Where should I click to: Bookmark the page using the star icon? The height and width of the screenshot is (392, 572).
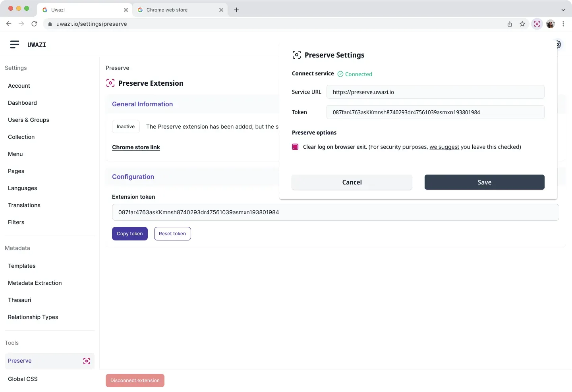[522, 24]
